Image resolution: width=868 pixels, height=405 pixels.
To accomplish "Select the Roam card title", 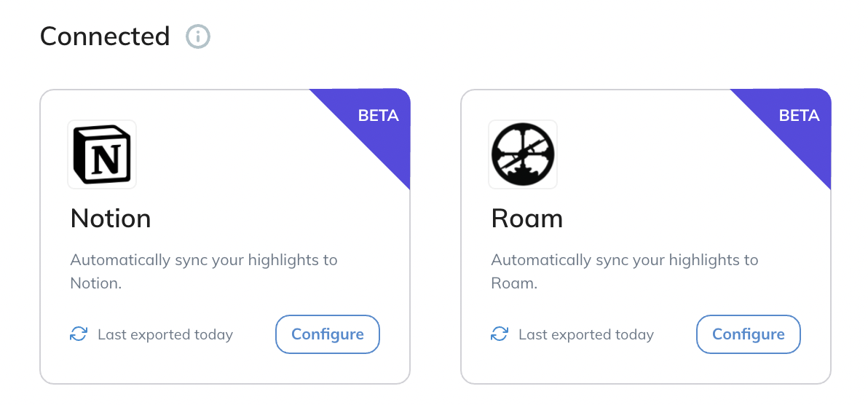I will click(x=527, y=219).
